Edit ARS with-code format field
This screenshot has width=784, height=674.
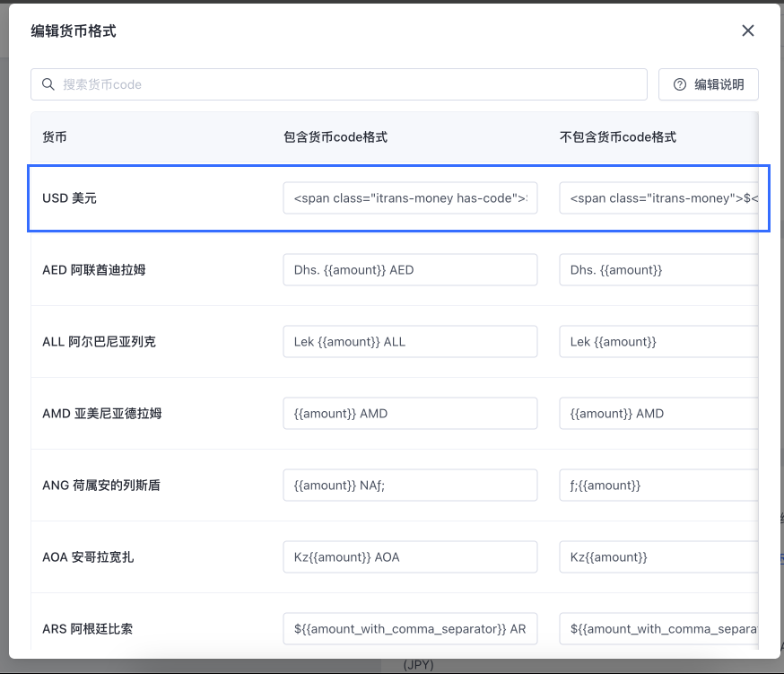[410, 629]
